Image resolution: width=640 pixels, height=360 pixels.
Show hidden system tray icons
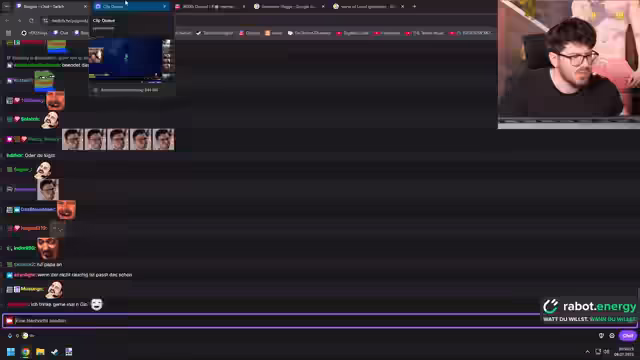click(x=587, y=352)
